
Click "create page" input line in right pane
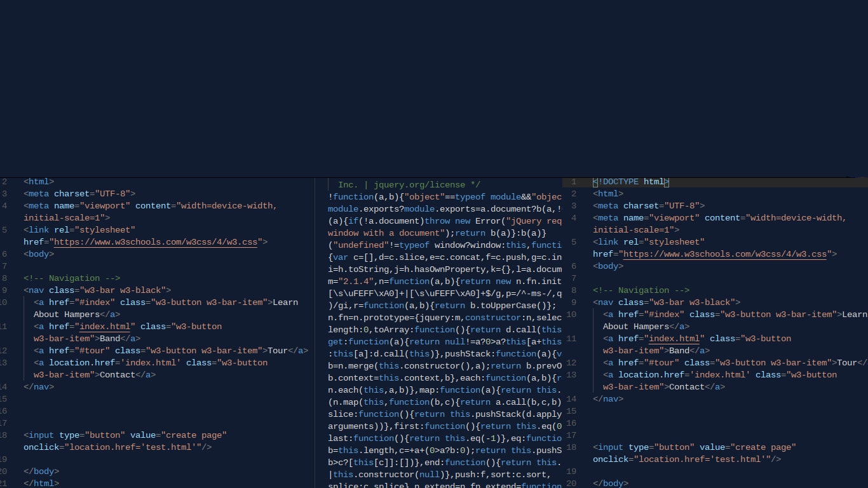click(x=695, y=447)
